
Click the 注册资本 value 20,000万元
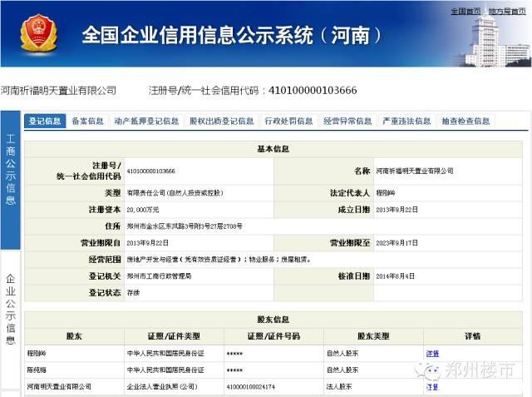click(143, 210)
